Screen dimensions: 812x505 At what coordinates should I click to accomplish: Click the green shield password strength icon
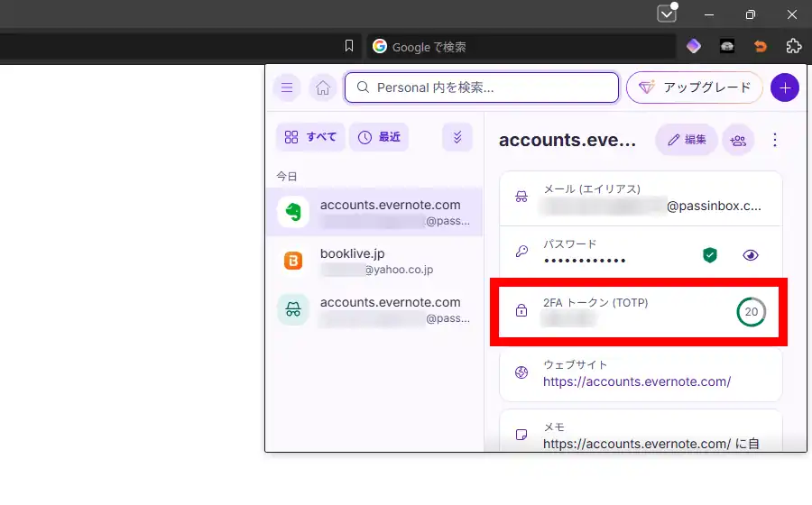pyautogui.click(x=710, y=255)
